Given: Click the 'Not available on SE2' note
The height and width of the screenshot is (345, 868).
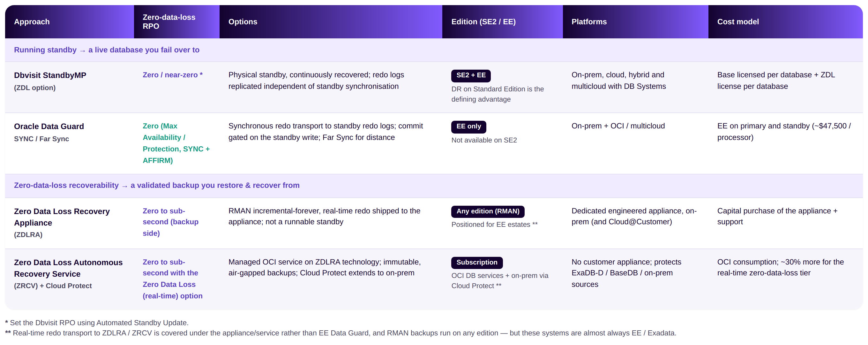Looking at the screenshot, I should [484, 140].
